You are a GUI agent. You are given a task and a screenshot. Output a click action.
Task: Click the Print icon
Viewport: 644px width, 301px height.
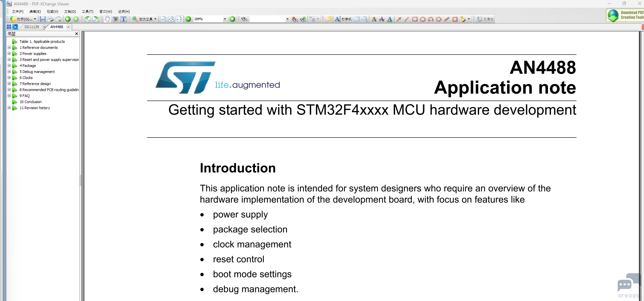(x=51, y=19)
